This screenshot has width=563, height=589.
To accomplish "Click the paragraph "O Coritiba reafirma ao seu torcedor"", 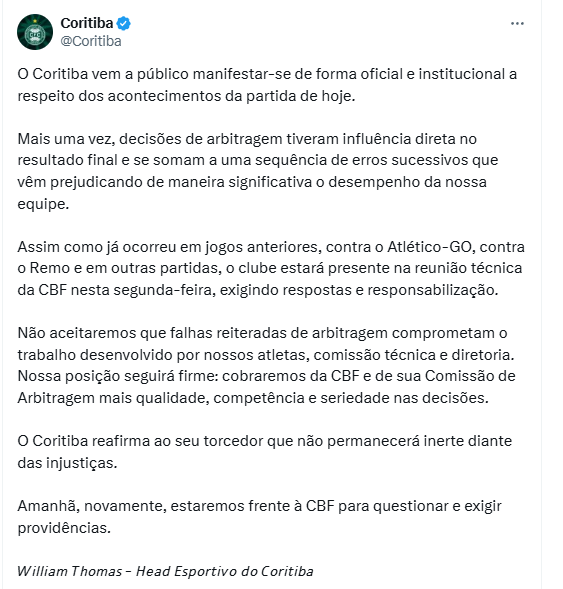I will pos(264,452).
